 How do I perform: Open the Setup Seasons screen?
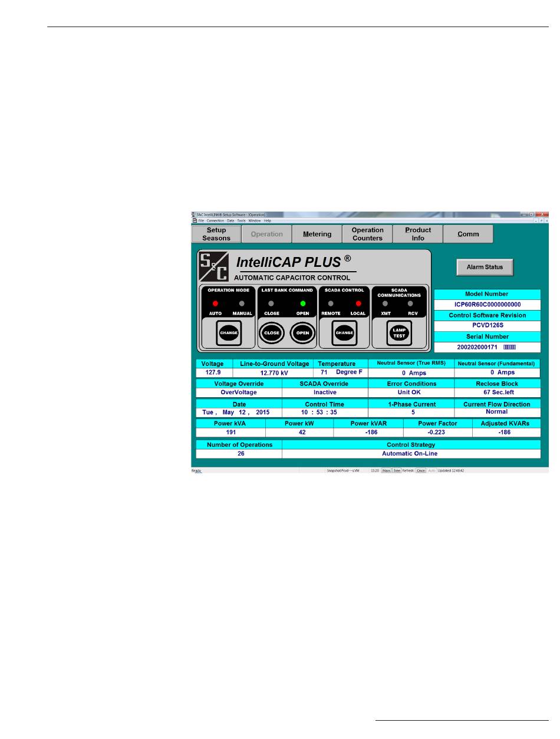tap(216, 234)
